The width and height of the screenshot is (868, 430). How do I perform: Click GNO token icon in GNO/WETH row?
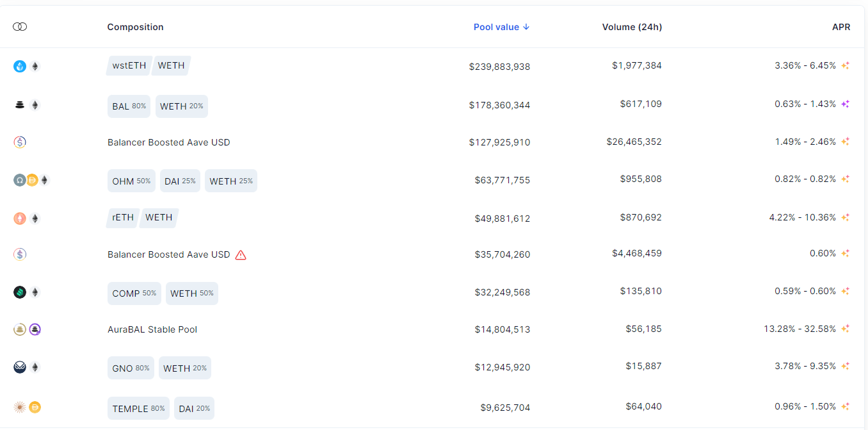(x=20, y=367)
